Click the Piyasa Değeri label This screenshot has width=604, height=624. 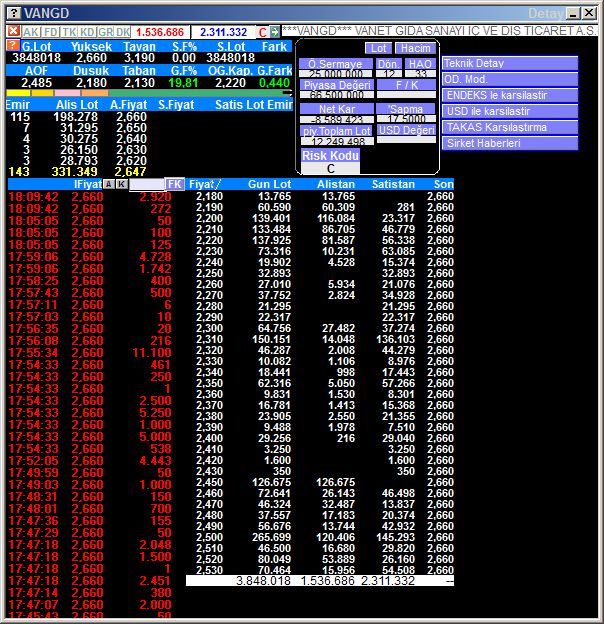[x=337, y=85]
